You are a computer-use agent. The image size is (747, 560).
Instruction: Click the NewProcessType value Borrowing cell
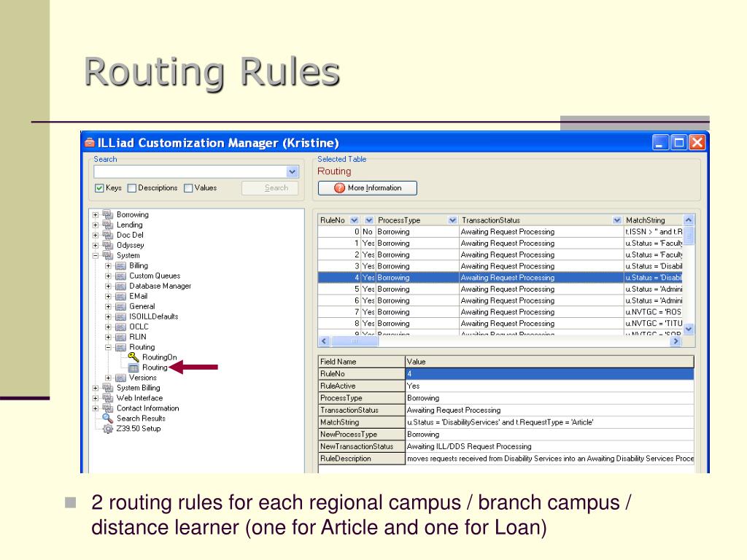coord(549,435)
